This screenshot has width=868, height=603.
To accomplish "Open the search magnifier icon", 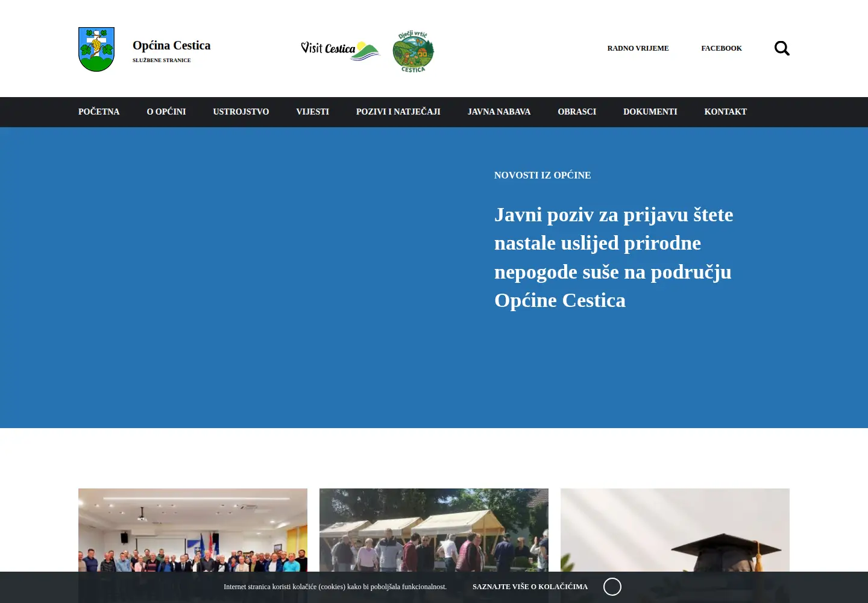I will tap(782, 48).
